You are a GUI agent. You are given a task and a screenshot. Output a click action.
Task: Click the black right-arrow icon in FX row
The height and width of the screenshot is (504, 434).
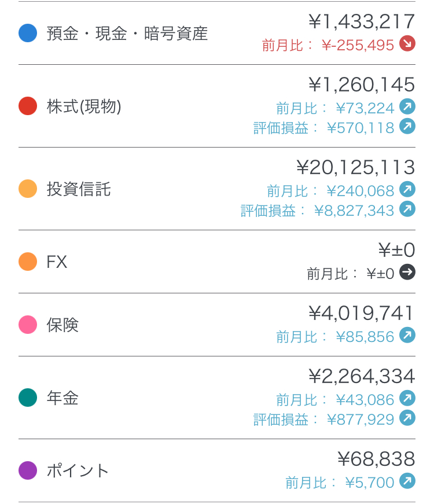(x=407, y=273)
